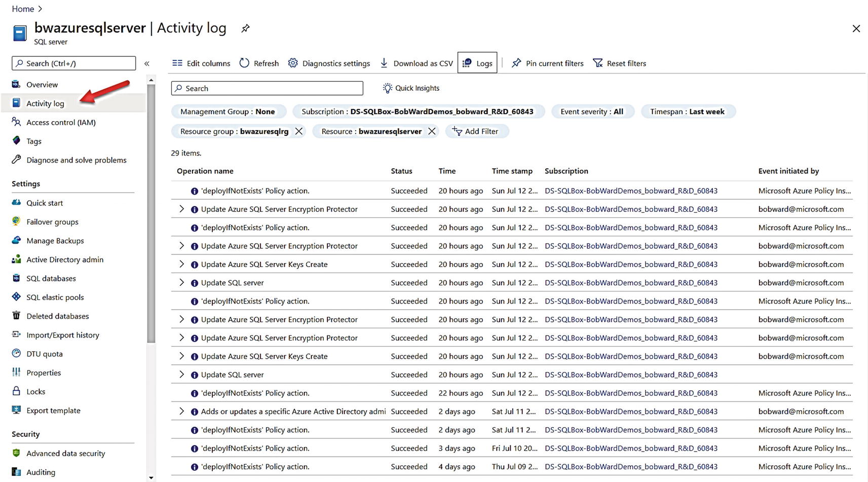Click the left menu scrollbar up arrow
The width and height of the screenshot is (868, 482).
151,80
